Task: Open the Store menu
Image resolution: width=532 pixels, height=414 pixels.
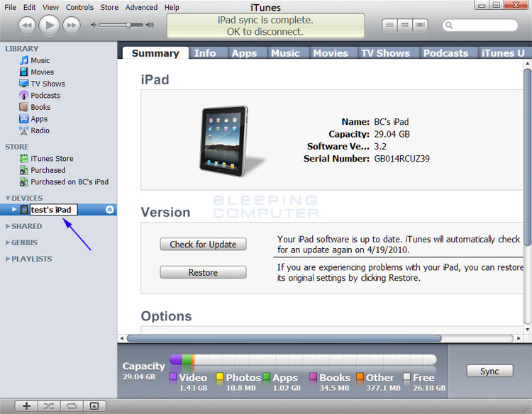Action: 109,7
